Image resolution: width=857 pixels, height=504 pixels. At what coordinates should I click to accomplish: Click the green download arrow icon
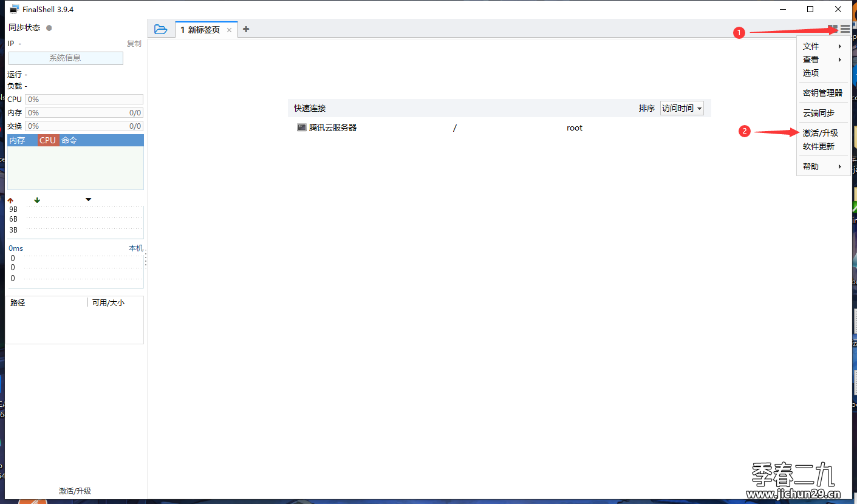click(37, 200)
